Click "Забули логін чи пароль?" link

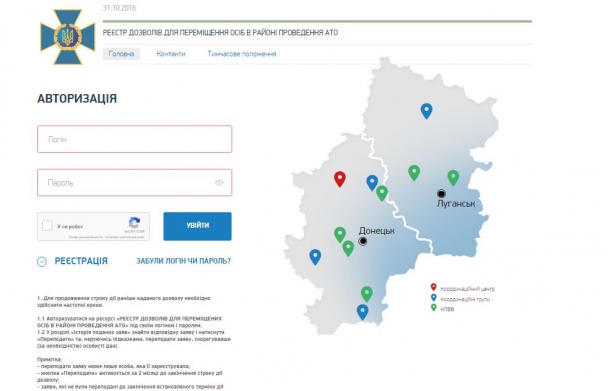point(183,261)
